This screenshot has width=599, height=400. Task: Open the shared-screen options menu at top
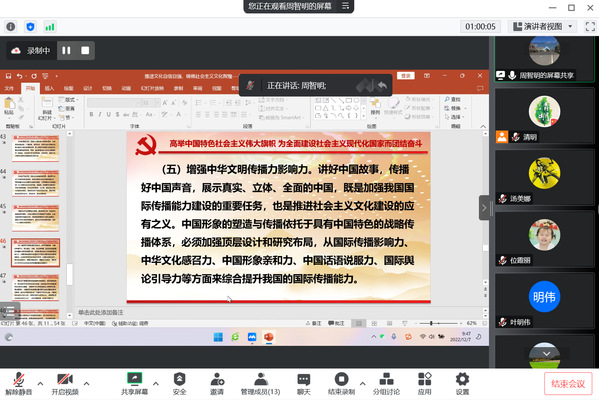tap(345, 6)
